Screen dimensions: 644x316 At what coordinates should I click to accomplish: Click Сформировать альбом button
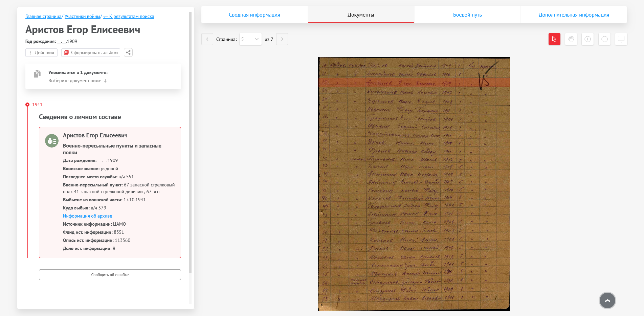point(91,52)
